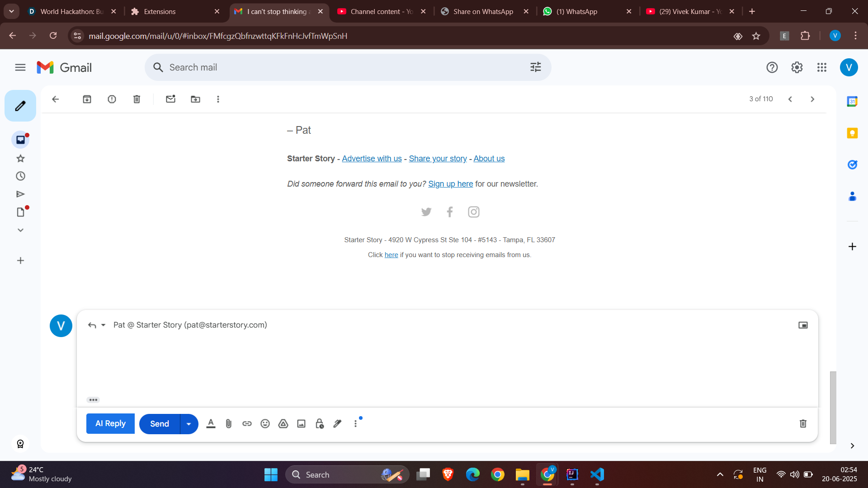Expand More labels chevron in left sidebar
Screen dimensions: 868x488
[x=20, y=230]
